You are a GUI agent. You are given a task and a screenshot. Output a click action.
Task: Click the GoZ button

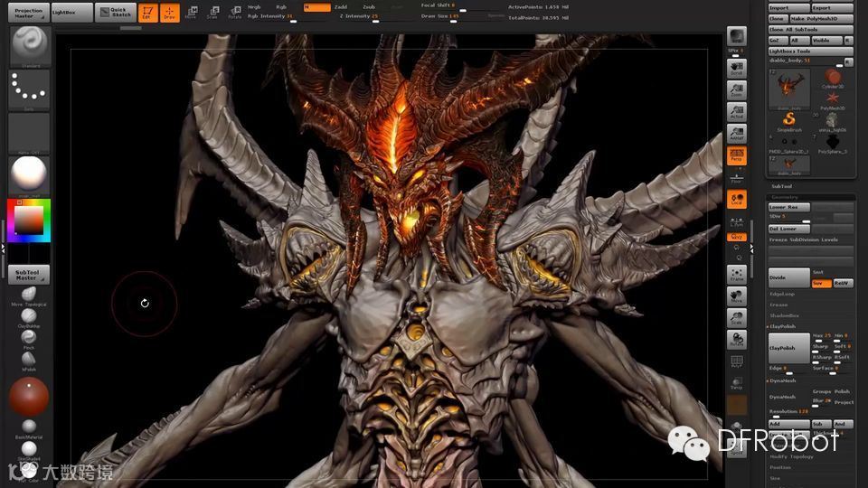click(x=778, y=41)
